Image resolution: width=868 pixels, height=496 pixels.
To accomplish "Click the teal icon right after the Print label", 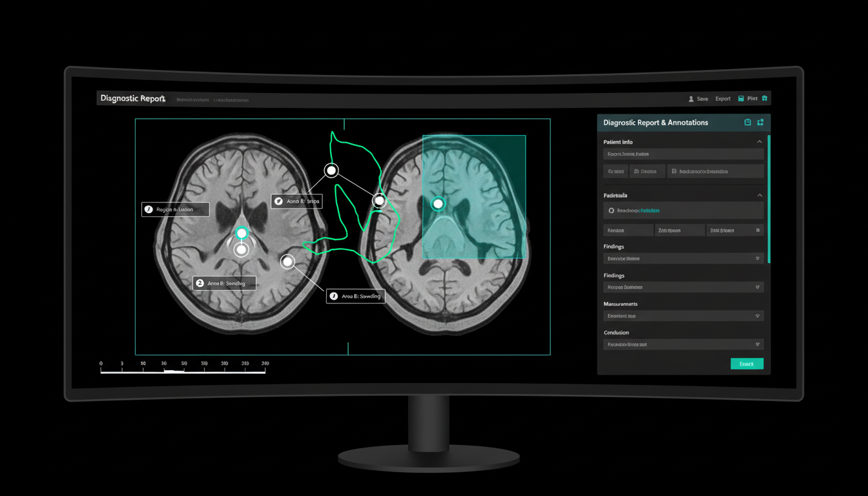I will pyautogui.click(x=765, y=99).
